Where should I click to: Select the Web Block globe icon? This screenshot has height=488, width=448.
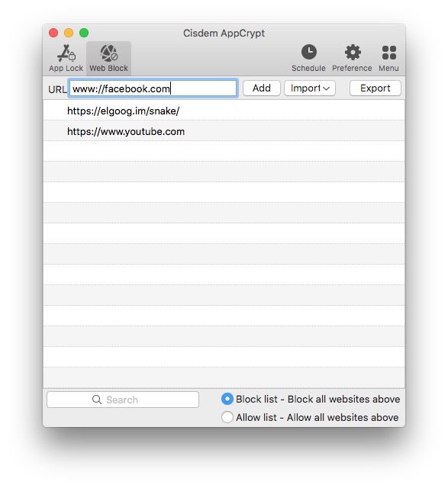108,53
